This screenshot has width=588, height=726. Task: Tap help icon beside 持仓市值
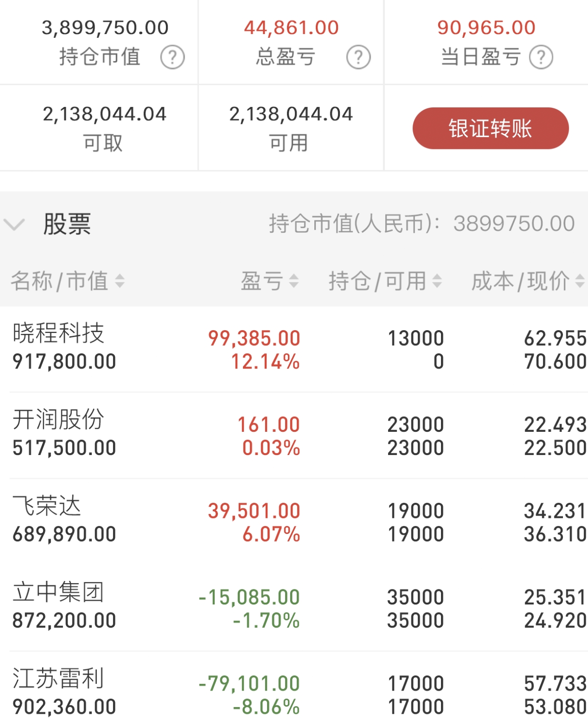point(173,57)
